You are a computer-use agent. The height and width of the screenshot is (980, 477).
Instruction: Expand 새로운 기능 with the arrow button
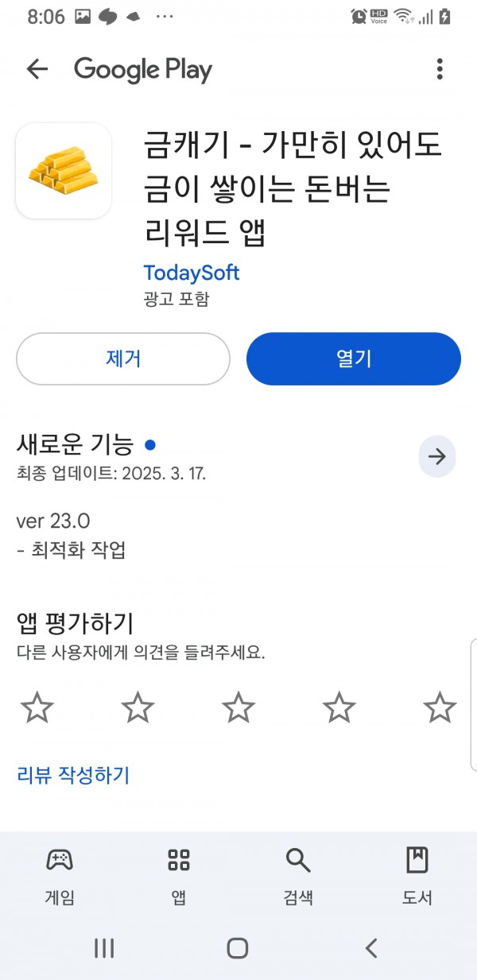(x=437, y=456)
